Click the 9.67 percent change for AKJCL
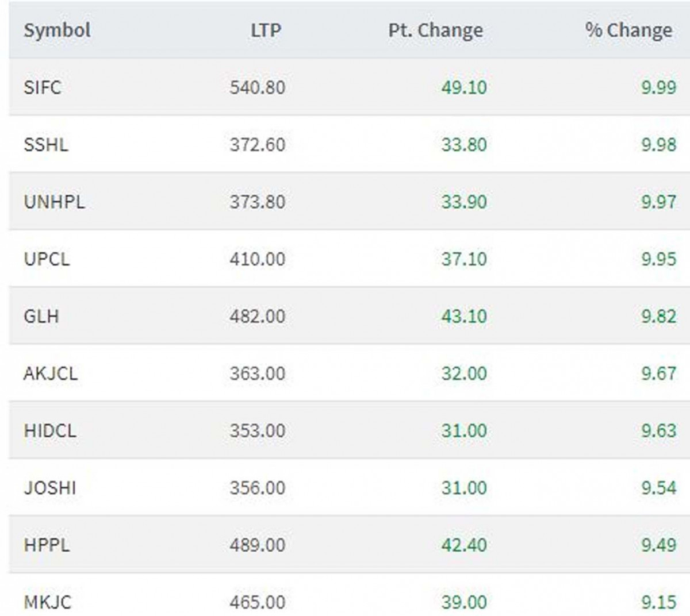Screen dimensions: 690x616 658,374
